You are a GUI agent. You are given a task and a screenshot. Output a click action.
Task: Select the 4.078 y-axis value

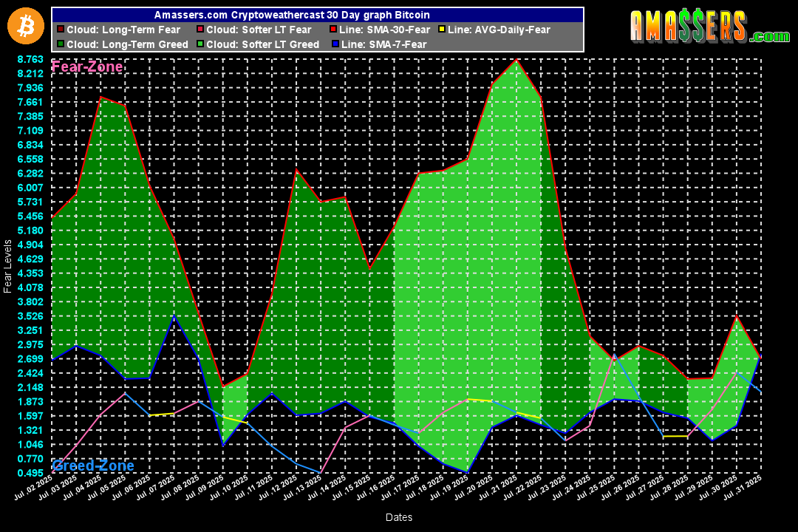(x=30, y=287)
